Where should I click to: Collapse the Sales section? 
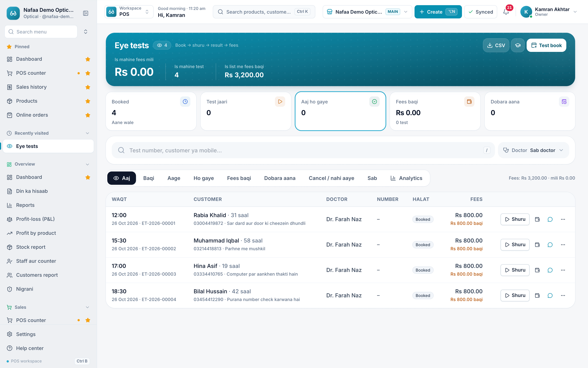[x=87, y=307]
